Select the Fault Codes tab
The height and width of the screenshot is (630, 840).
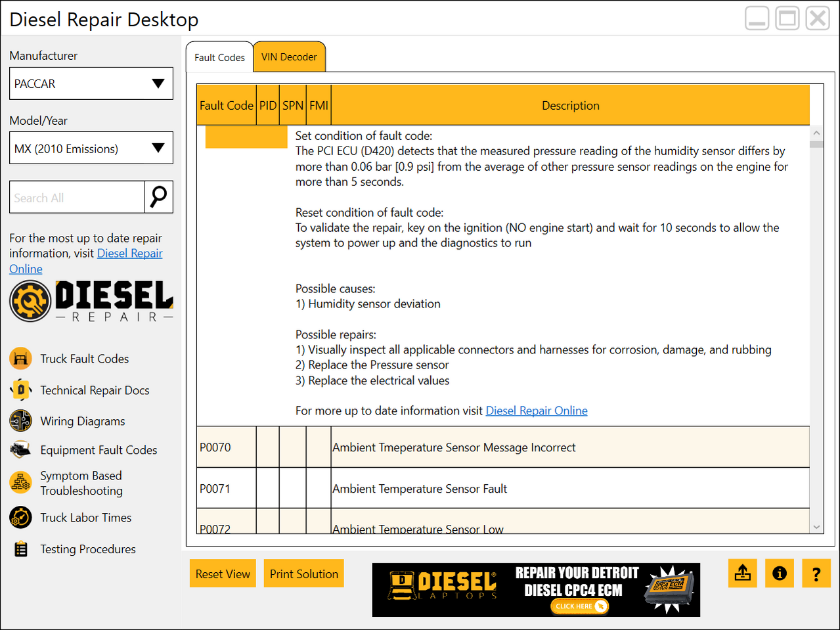[x=219, y=57]
